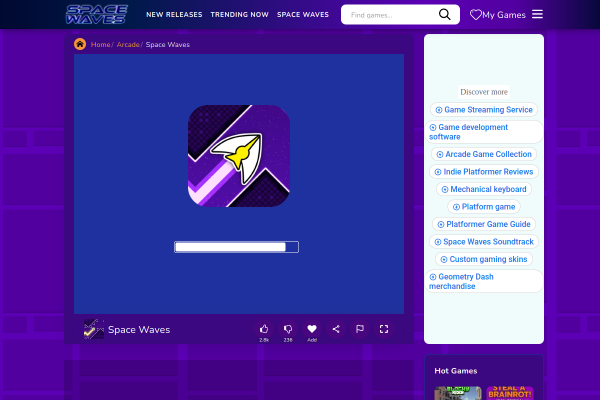Focus the Find games search field
This screenshot has height=400, width=600.
[390, 15]
